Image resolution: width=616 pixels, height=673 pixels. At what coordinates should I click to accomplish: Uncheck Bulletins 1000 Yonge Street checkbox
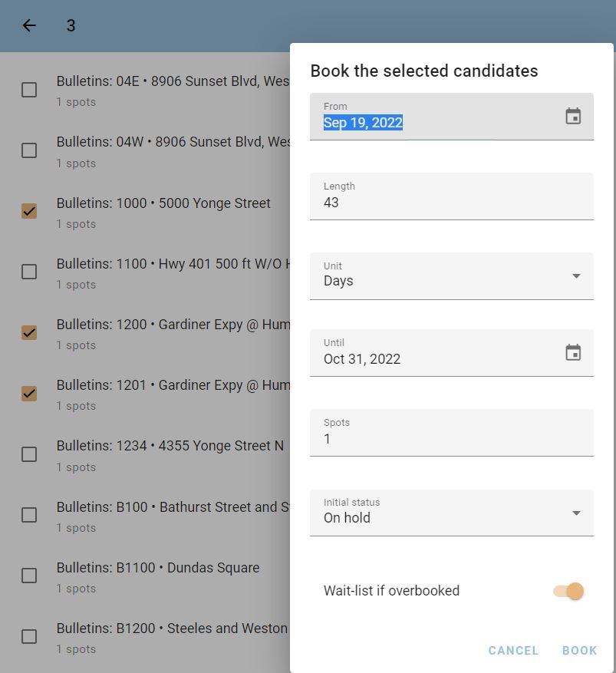click(x=29, y=211)
